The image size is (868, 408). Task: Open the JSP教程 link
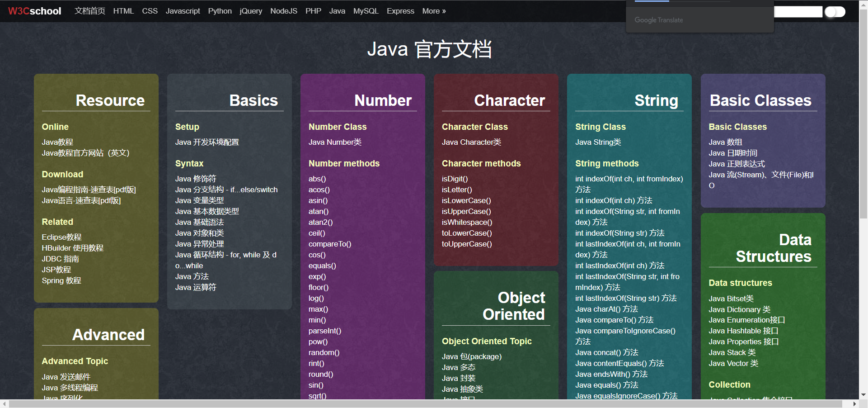56,270
